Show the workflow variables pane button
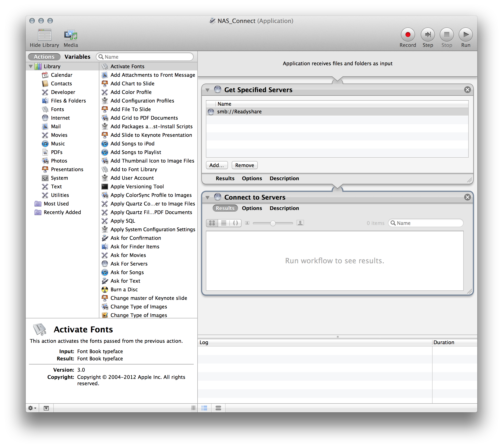The height and width of the screenshot is (448, 503). [x=218, y=408]
